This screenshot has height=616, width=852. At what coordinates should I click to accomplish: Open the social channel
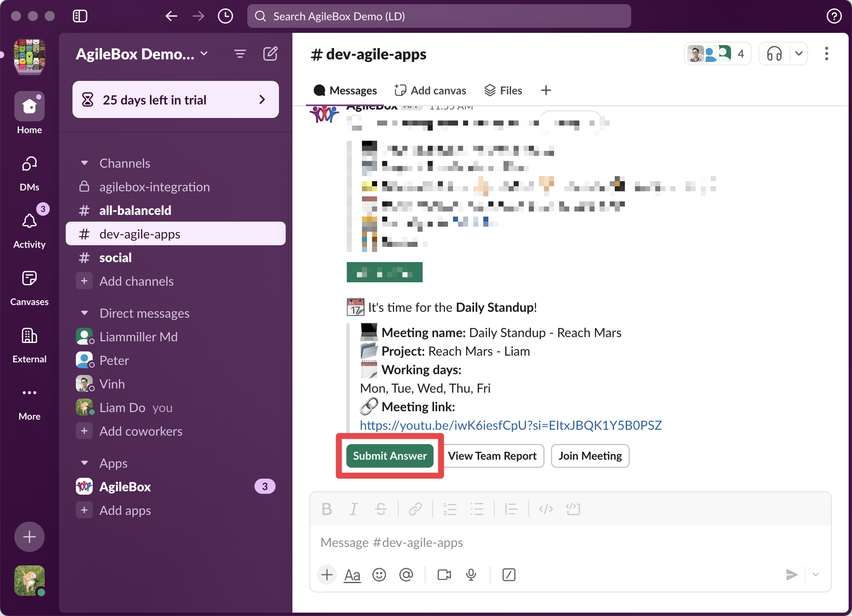pos(115,258)
